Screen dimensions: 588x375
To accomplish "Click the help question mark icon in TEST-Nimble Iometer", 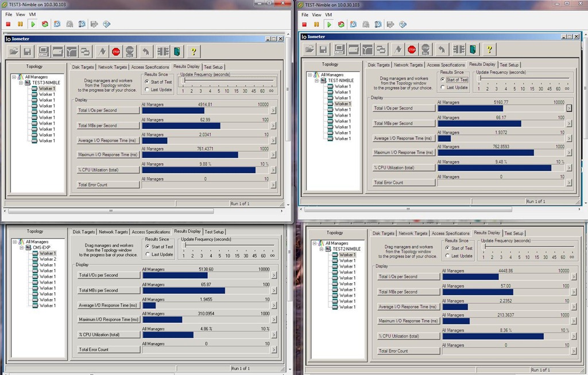I will (x=490, y=49).
